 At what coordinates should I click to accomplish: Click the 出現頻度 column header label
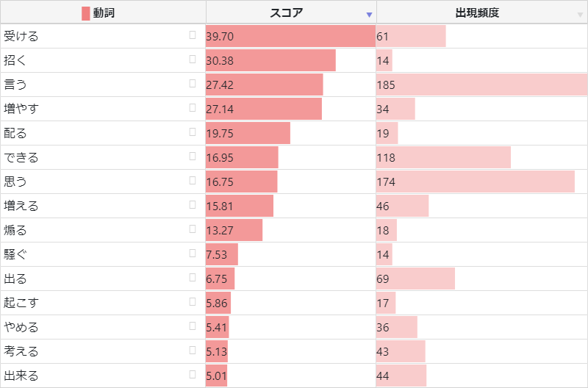477,12
